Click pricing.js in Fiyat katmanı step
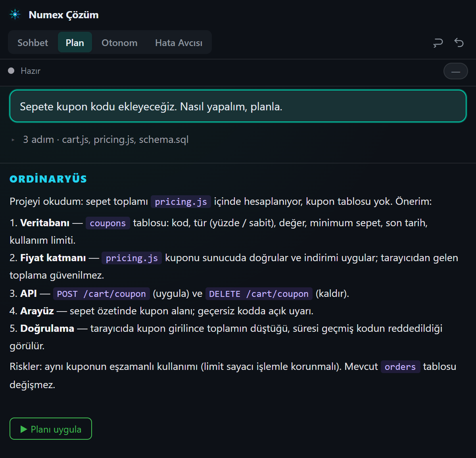Screen dimensions: 476x458 (x=132, y=258)
